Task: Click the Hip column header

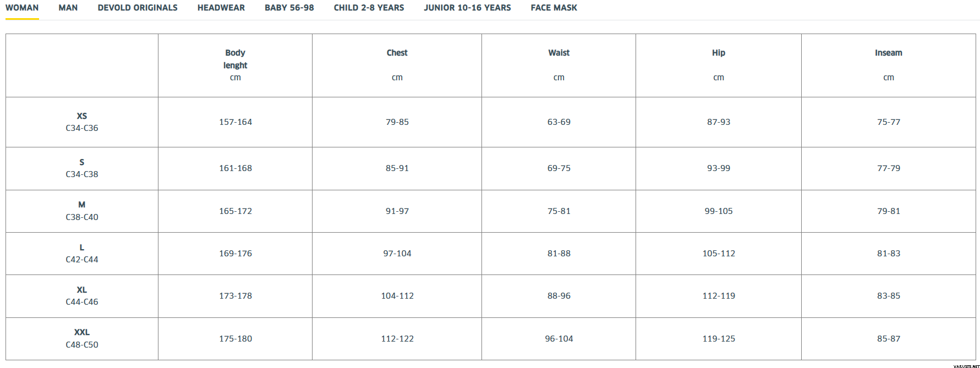Action: coord(719,53)
